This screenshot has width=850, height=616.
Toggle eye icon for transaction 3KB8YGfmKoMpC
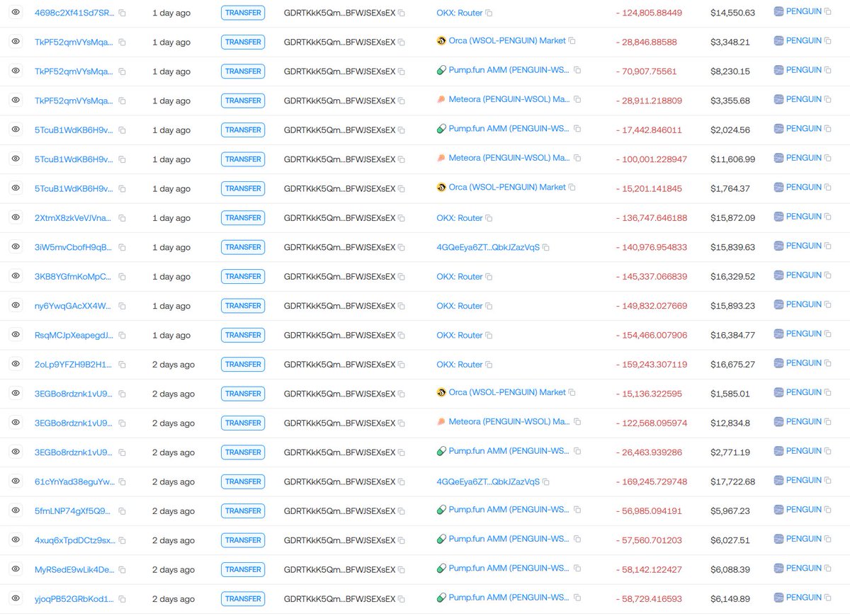[x=15, y=276]
